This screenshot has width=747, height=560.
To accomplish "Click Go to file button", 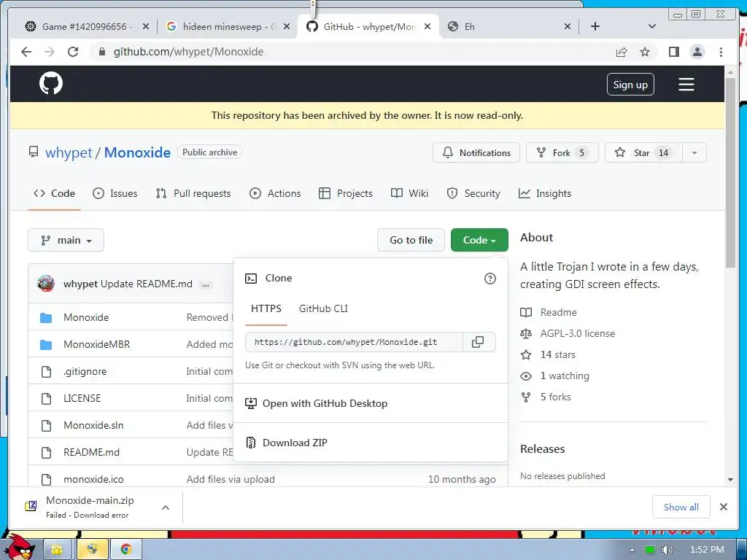I will tap(411, 240).
